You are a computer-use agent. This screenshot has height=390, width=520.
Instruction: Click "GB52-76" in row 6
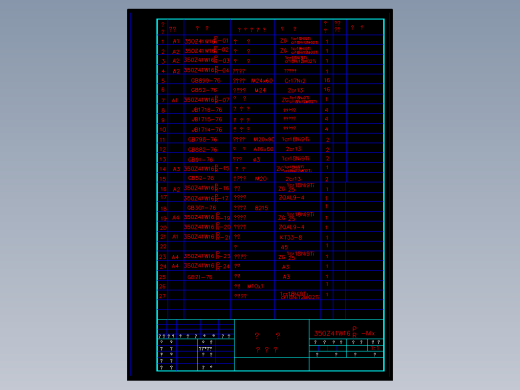(x=204, y=90)
